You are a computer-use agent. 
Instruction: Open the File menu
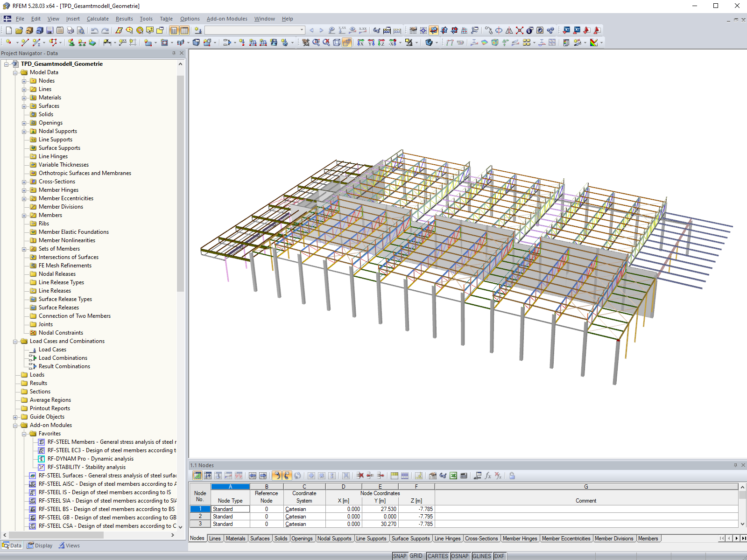click(20, 19)
